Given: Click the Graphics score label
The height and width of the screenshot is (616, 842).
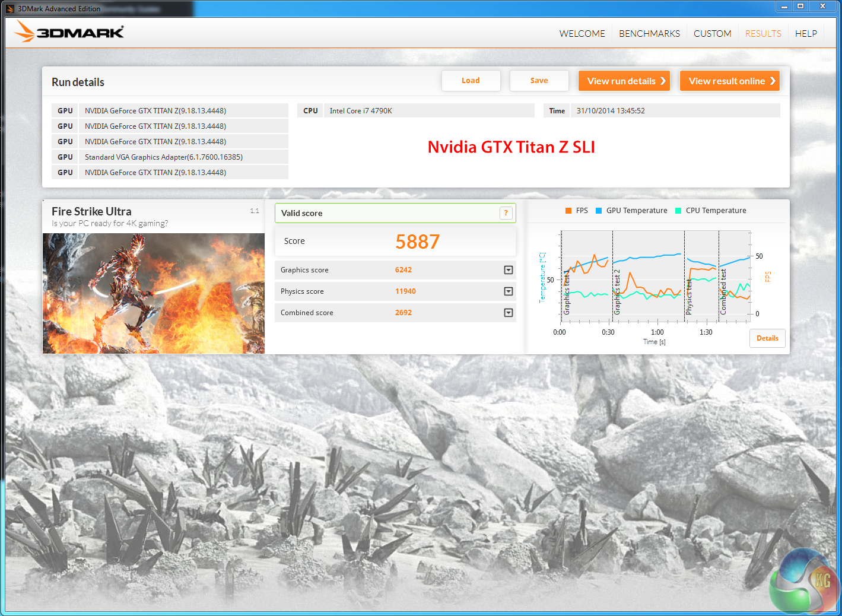Looking at the screenshot, I should pyautogui.click(x=304, y=270).
